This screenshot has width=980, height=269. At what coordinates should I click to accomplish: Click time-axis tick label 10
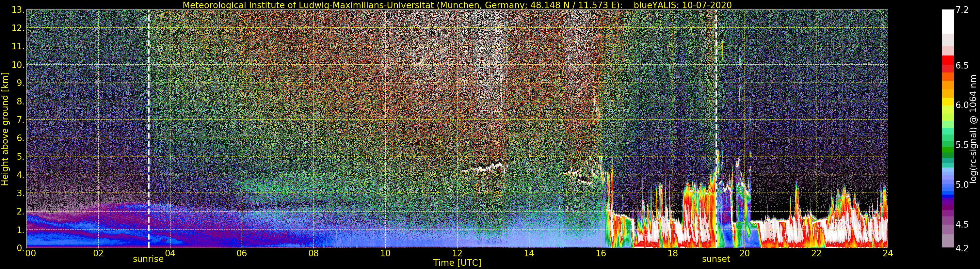coord(385,253)
